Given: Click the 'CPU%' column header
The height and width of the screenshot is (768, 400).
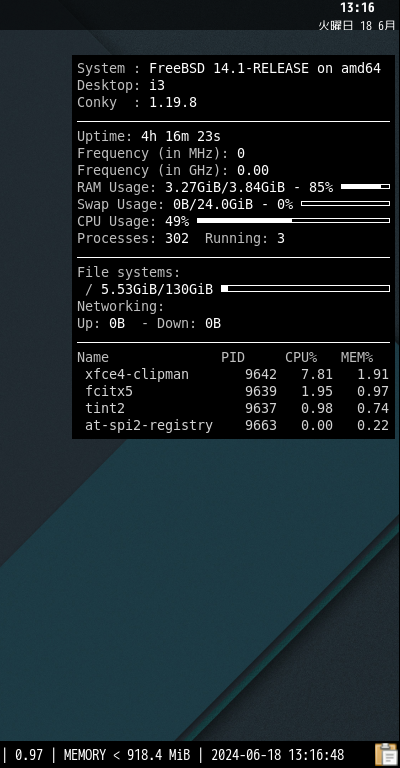Looking at the screenshot, I should [x=301, y=358].
